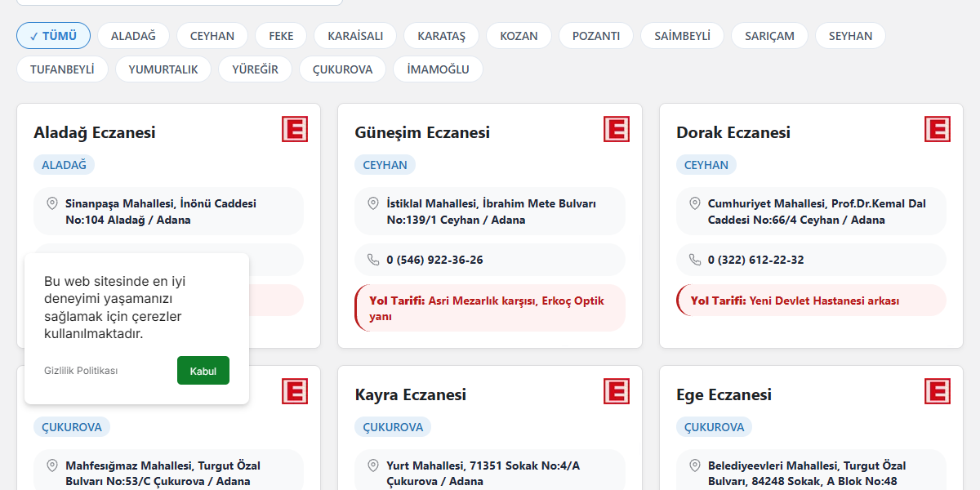Image resolution: width=980 pixels, height=490 pixels.
Task: Click address Yurt Mahallesi, 71351 Sokak No:4/A
Action: click(483, 474)
